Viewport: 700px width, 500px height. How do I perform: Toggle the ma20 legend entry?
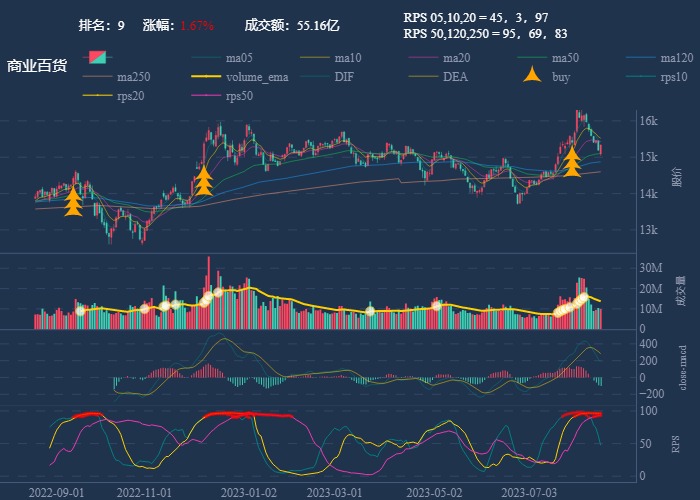coord(456,57)
